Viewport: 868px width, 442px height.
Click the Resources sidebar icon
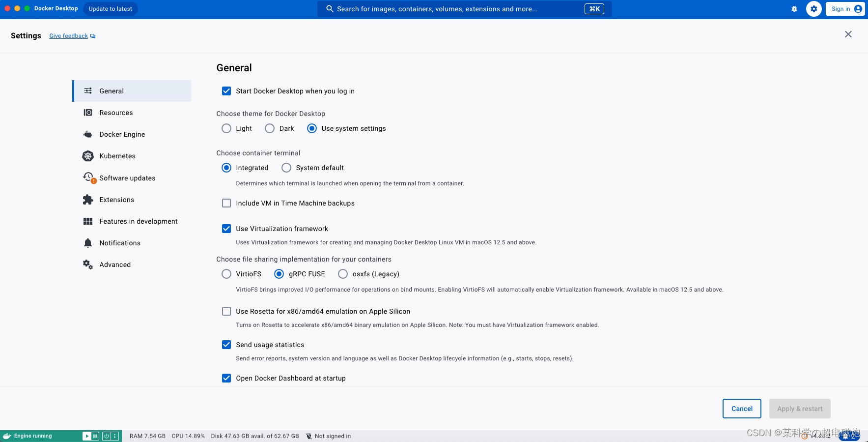pos(88,113)
